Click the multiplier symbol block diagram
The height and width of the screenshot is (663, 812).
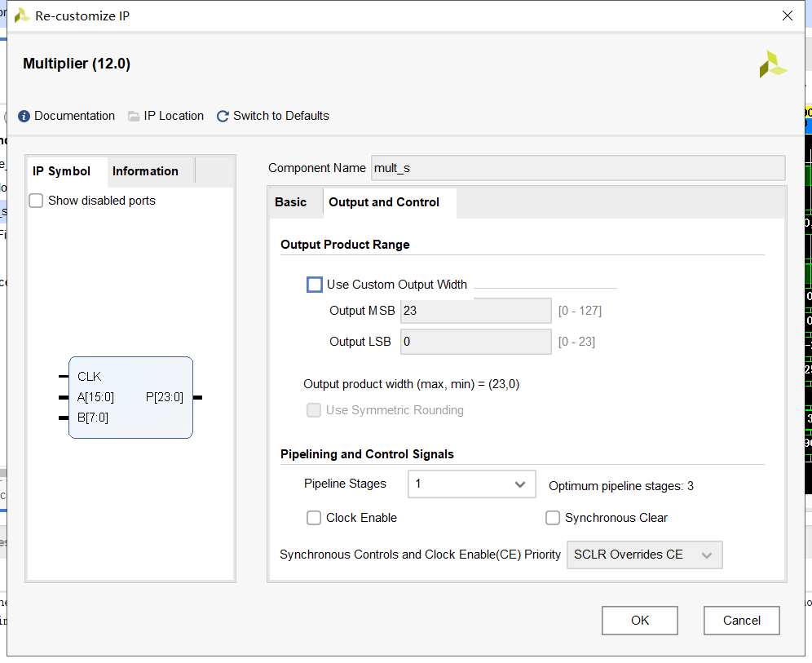[130, 397]
